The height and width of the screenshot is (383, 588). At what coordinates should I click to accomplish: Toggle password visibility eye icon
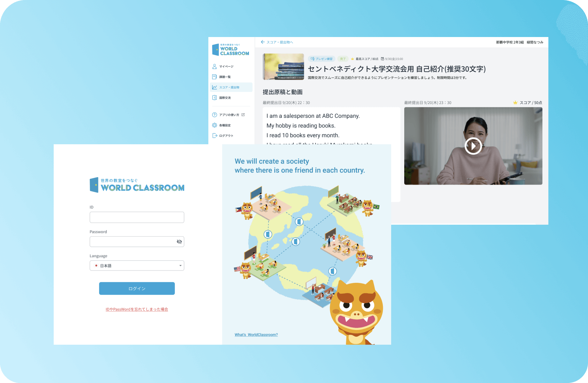(x=179, y=242)
